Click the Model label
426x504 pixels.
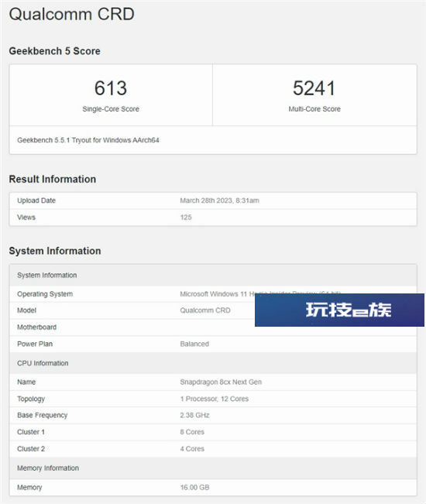(x=26, y=310)
